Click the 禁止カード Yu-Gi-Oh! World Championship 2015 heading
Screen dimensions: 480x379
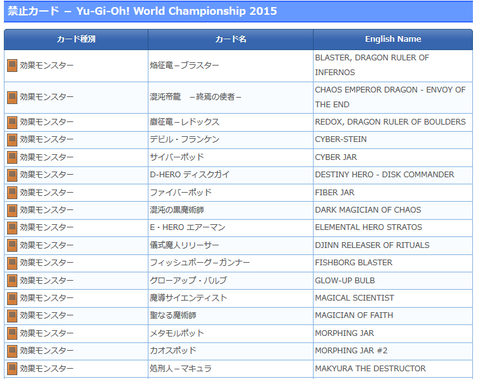pyautogui.click(x=142, y=11)
